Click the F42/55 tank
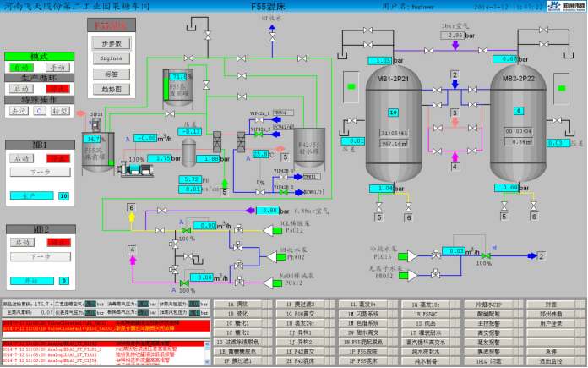The width and height of the screenshot is (588, 368). (309, 147)
